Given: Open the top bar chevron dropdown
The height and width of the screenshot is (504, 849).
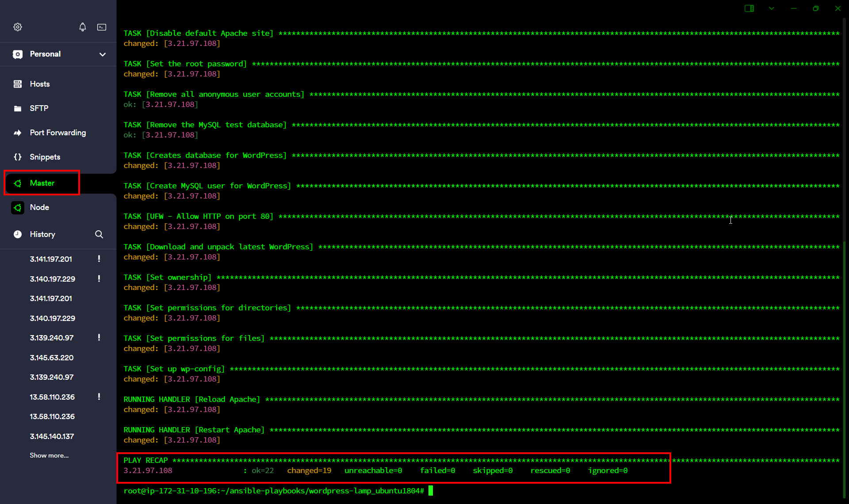Looking at the screenshot, I should [x=772, y=8].
